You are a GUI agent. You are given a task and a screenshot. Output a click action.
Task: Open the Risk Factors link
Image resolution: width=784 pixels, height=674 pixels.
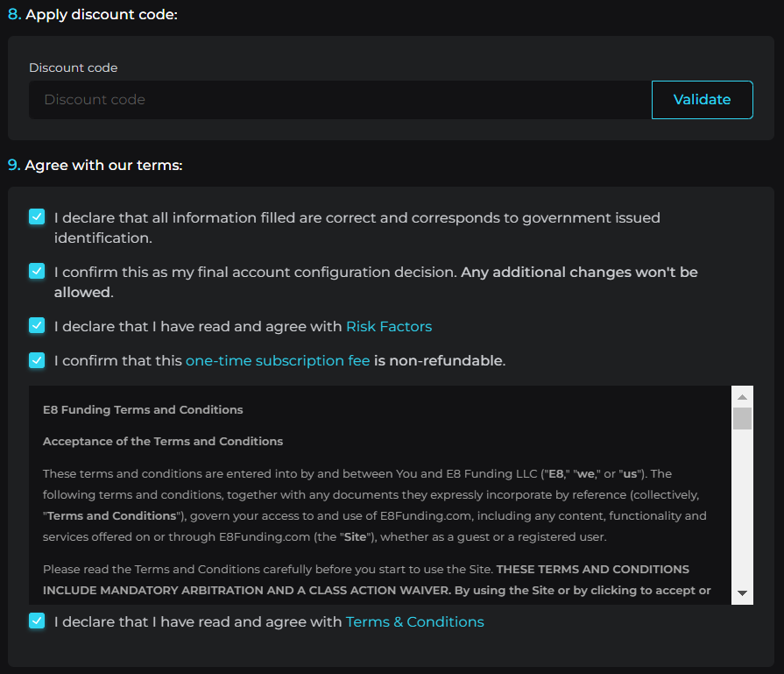click(x=389, y=326)
